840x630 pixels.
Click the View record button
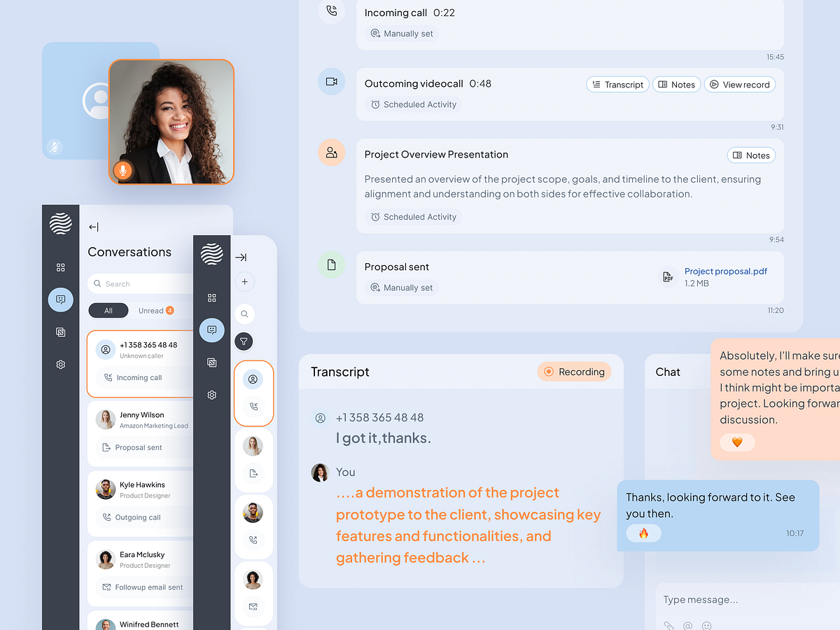pyautogui.click(x=740, y=84)
